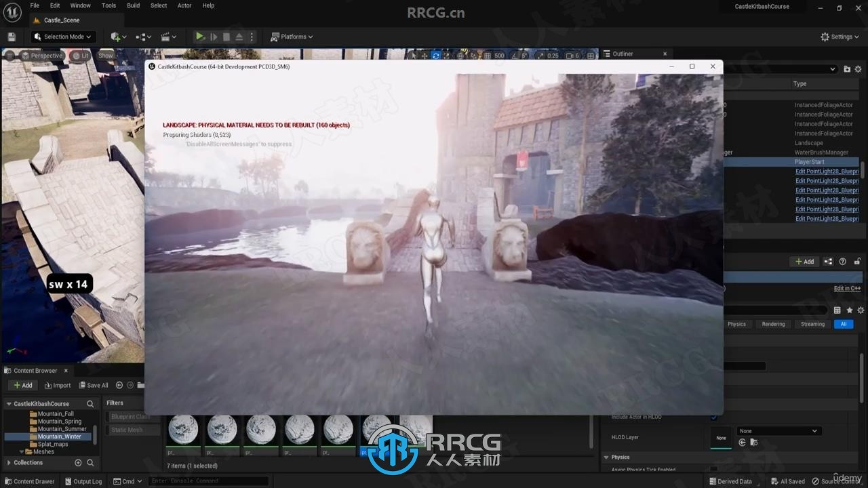Open the cinematics clapperboard dropdown
This screenshot has height=488, width=868.
168,37
